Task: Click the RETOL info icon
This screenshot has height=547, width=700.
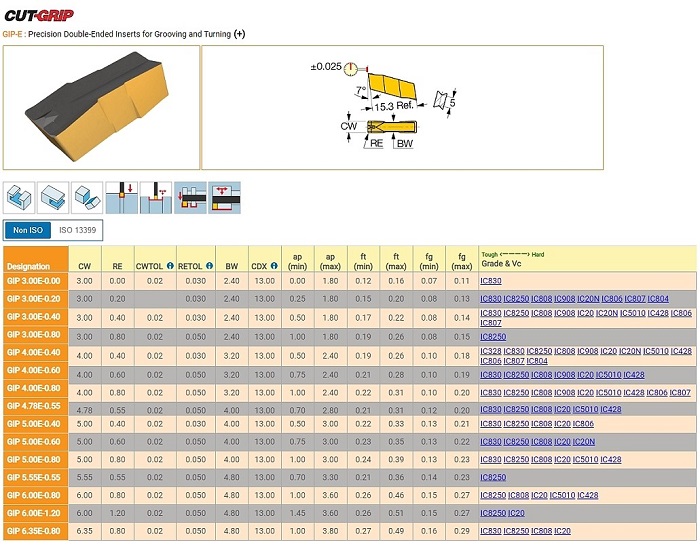Action: [209, 266]
